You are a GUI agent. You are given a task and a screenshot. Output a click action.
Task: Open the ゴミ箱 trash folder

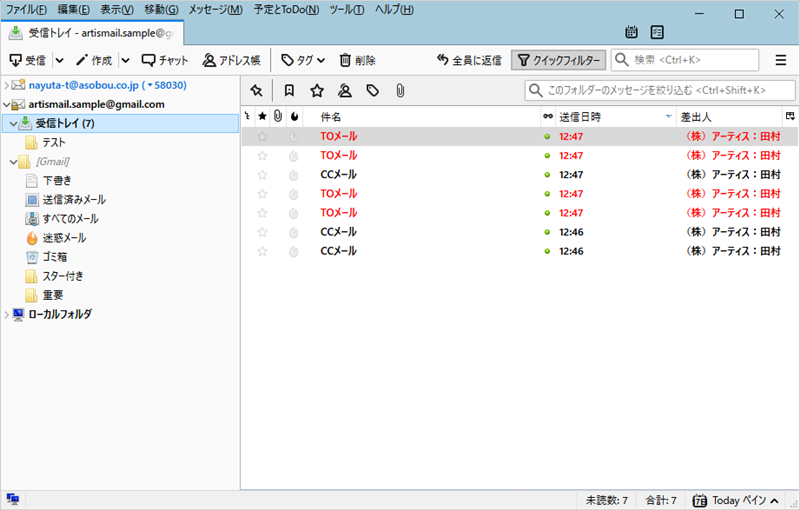point(55,257)
